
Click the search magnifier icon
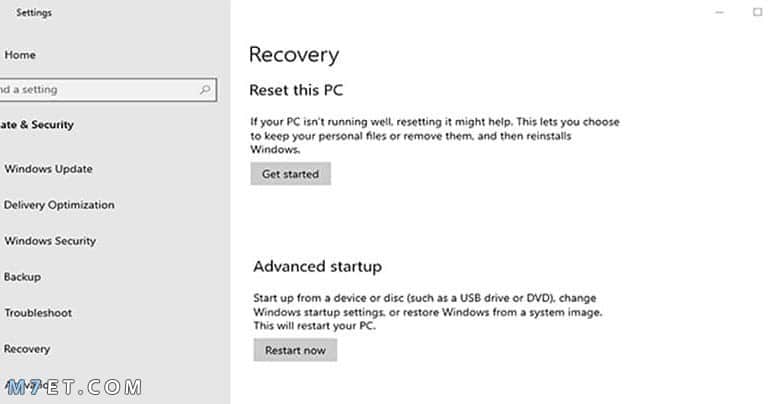coord(205,90)
